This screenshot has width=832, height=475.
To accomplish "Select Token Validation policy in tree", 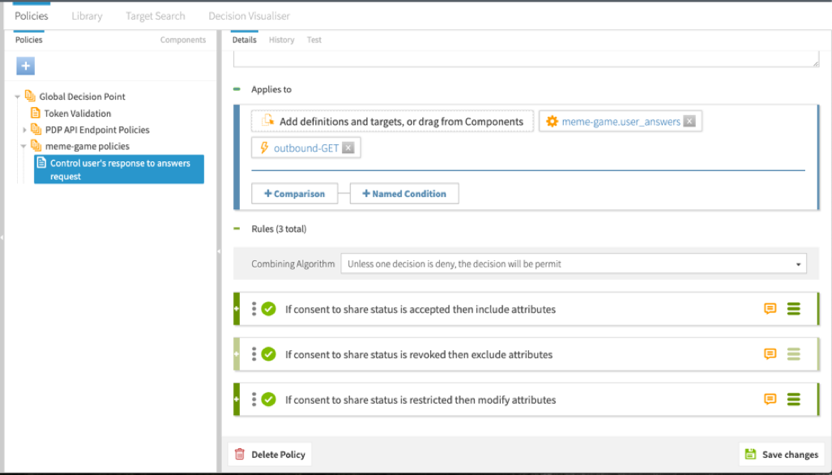I will [x=77, y=113].
